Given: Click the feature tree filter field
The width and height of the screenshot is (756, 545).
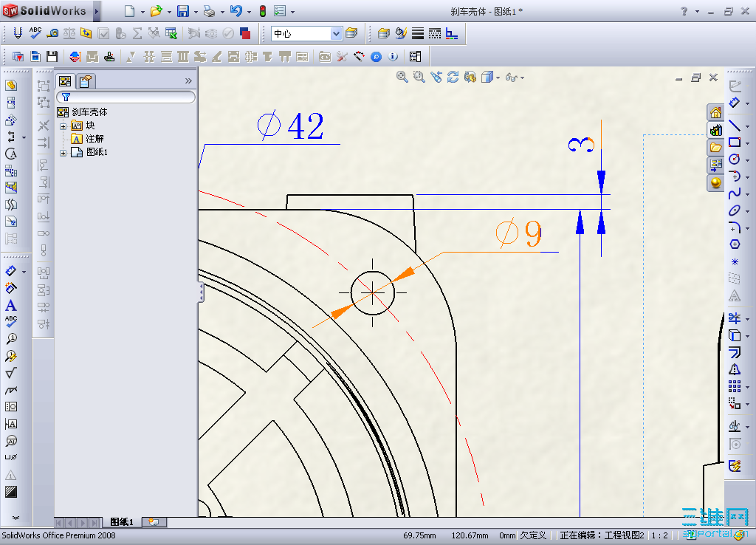Looking at the screenshot, I should [x=126, y=97].
